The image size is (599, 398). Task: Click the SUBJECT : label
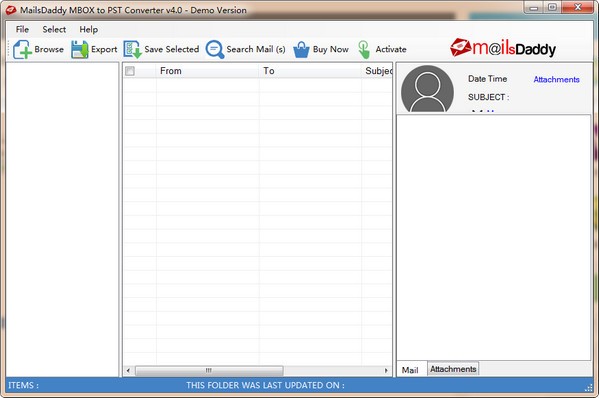pos(489,97)
